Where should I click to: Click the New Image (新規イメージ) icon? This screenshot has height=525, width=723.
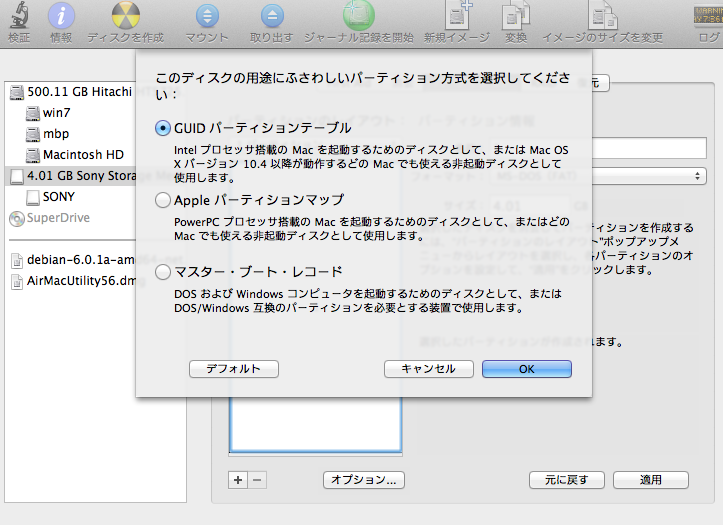pyautogui.click(x=457, y=16)
